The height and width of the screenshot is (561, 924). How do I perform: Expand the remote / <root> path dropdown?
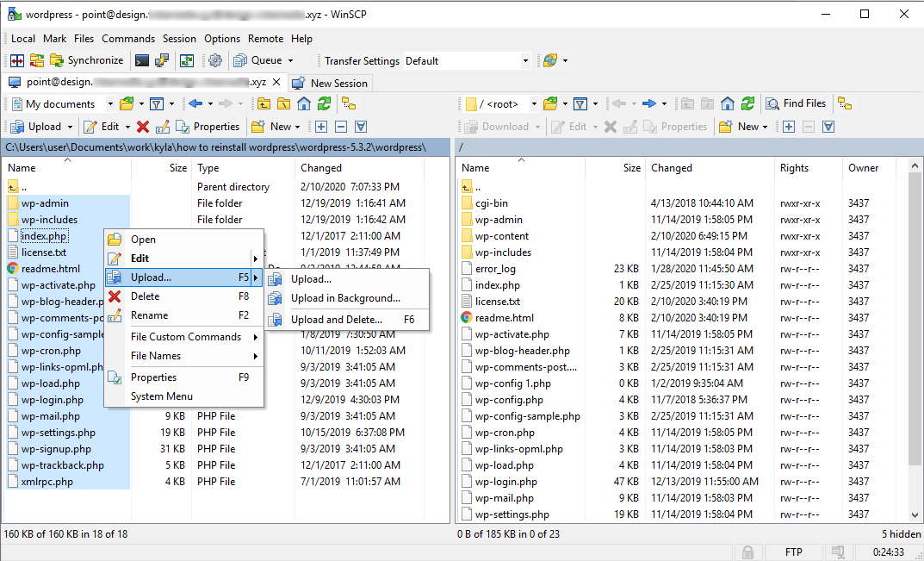pyautogui.click(x=534, y=104)
